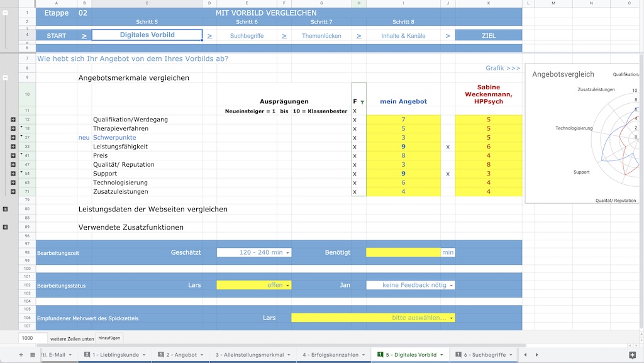Switch to the 3 - Alleinstellungsmerkmal sheet
Screen dimensions: 644x363
[x=250, y=355]
